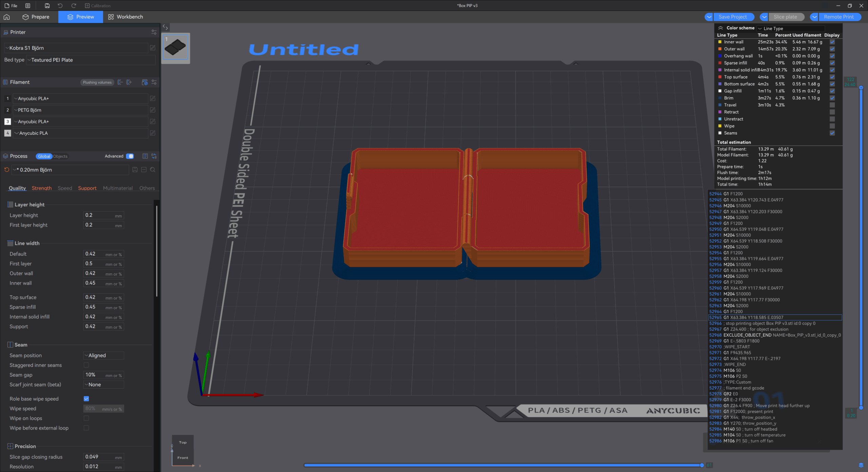Screen dimensions: 868x472
Task: Open the Seam position dropdown
Action: 103,355
